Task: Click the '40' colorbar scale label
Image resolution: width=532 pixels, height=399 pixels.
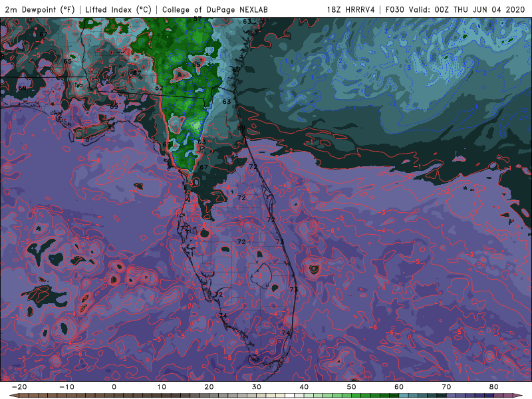Action: [304, 387]
